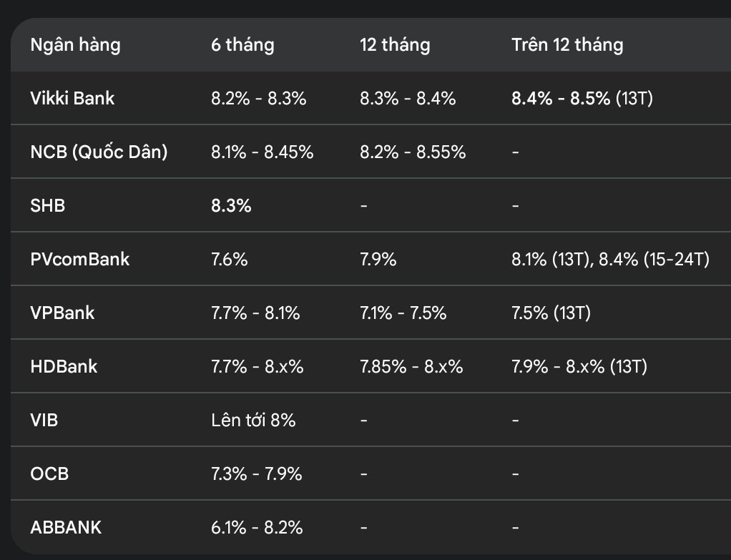
Task: Click the "12 tháng" column header
Action: (x=395, y=45)
